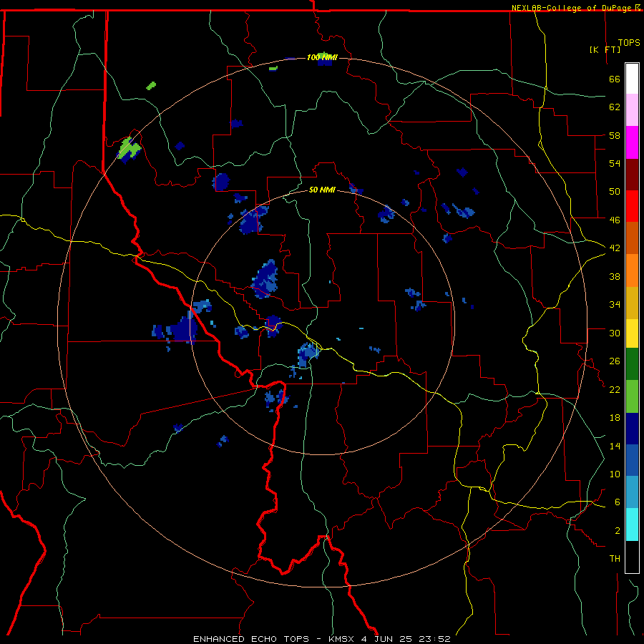Click the 58 value on the scale
Viewport: 644px width, 644px height.
coord(615,135)
